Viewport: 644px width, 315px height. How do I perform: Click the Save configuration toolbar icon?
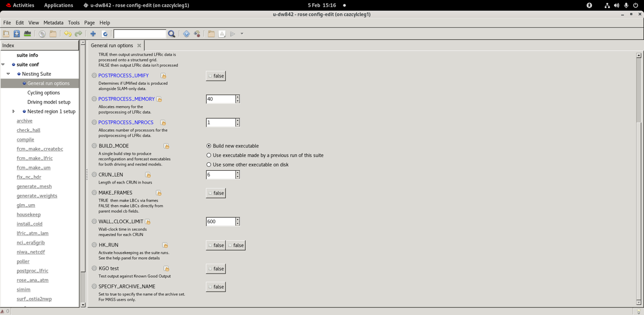tap(17, 34)
